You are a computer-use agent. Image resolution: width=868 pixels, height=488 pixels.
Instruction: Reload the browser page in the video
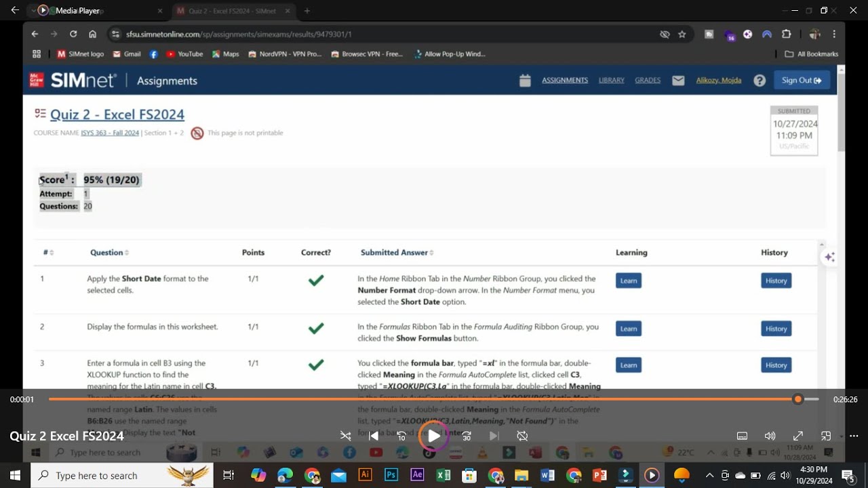(x=73, y=34)
